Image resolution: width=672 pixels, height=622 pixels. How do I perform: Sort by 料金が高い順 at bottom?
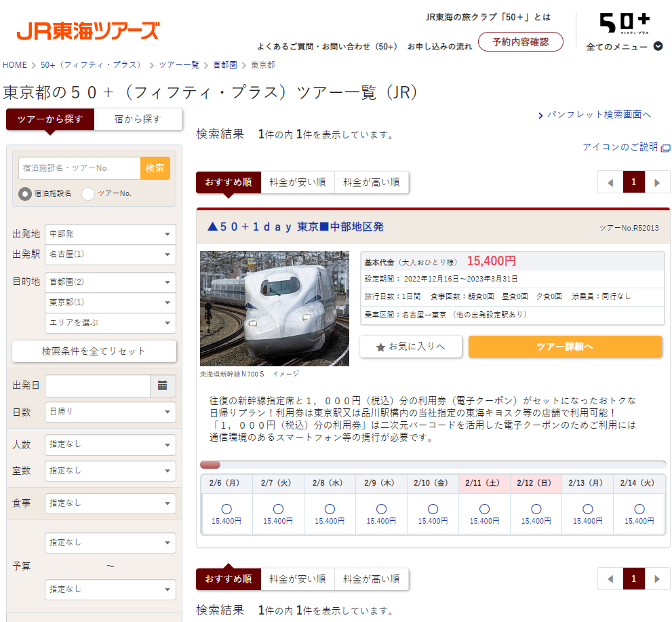pos(372,579)
